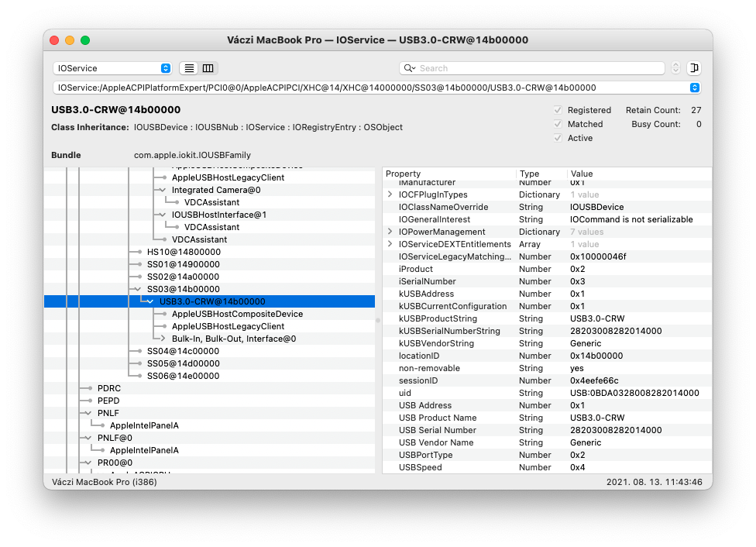This screenshot has width=756, height=547.
Task: Minimize the window with the yellow button
Action: pos(70,40)
